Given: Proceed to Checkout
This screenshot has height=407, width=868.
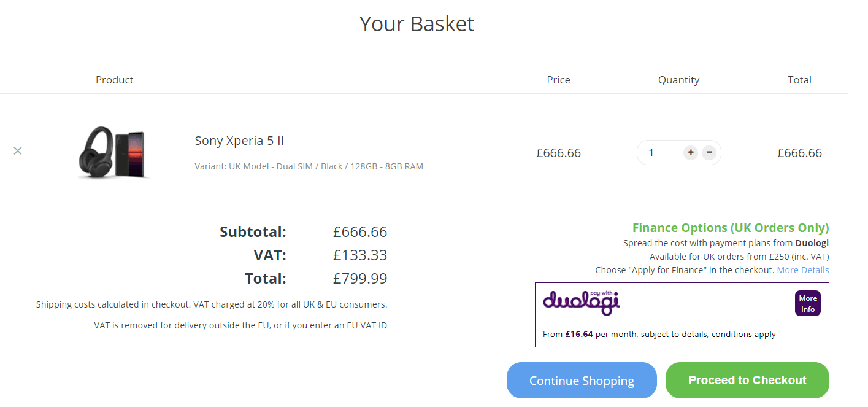Looking at the screenshot, I should 747,381.
